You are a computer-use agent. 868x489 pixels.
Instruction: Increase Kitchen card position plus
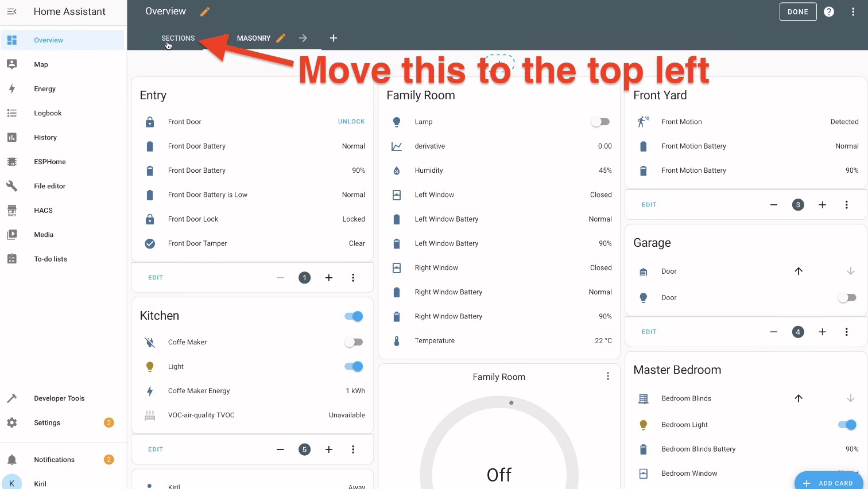pyautogui.click(x=329, y=449)
